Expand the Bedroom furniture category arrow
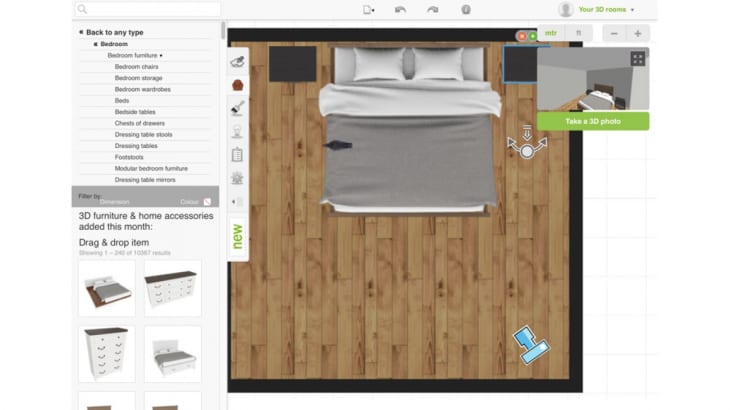The height and width of the screenshot is (410, 730). (x=162, y=55)
